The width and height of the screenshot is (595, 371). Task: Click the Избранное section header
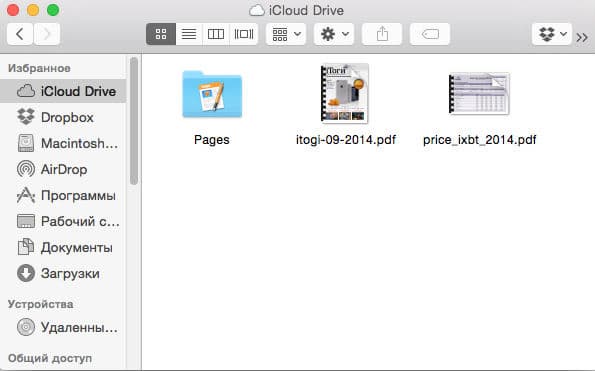point(39,68)
